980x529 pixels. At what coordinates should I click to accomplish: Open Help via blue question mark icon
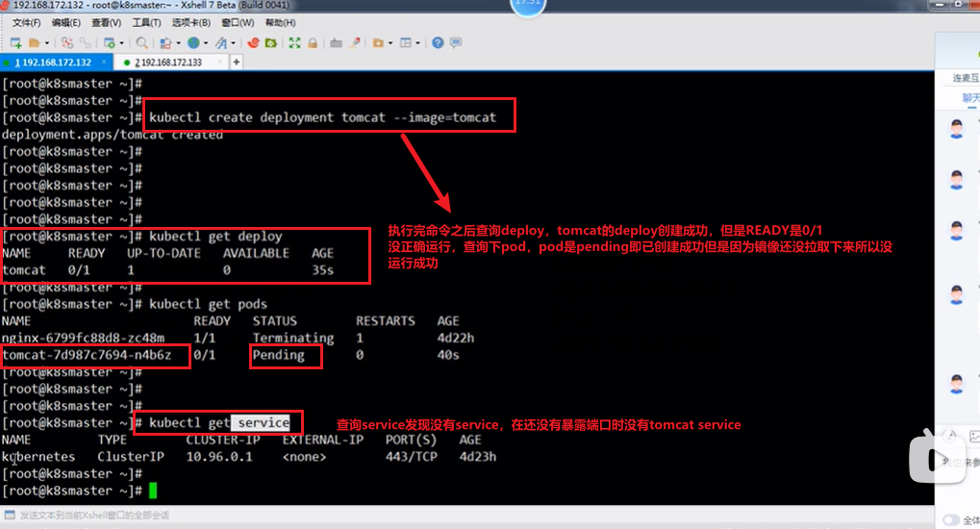(438, 42)
